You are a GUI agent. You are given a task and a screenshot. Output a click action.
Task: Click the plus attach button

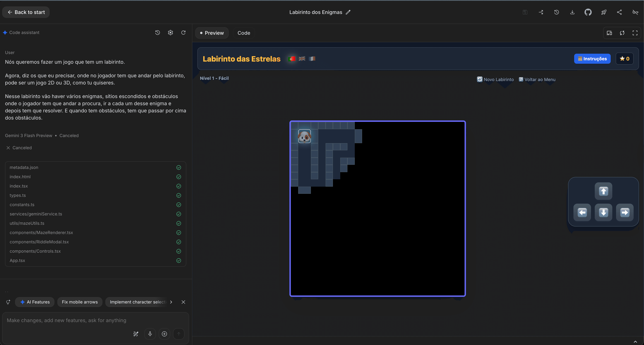tap(164, 334)
